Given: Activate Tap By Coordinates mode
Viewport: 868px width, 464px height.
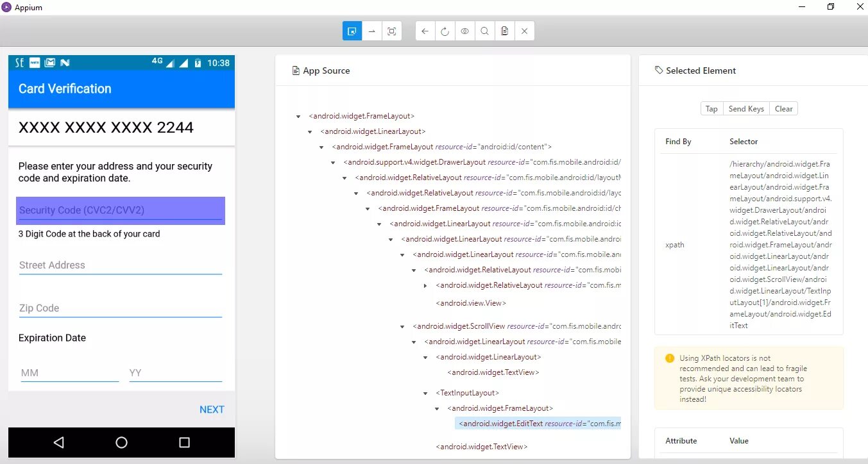Looking at the screenshot, I should tap(392, 31).
